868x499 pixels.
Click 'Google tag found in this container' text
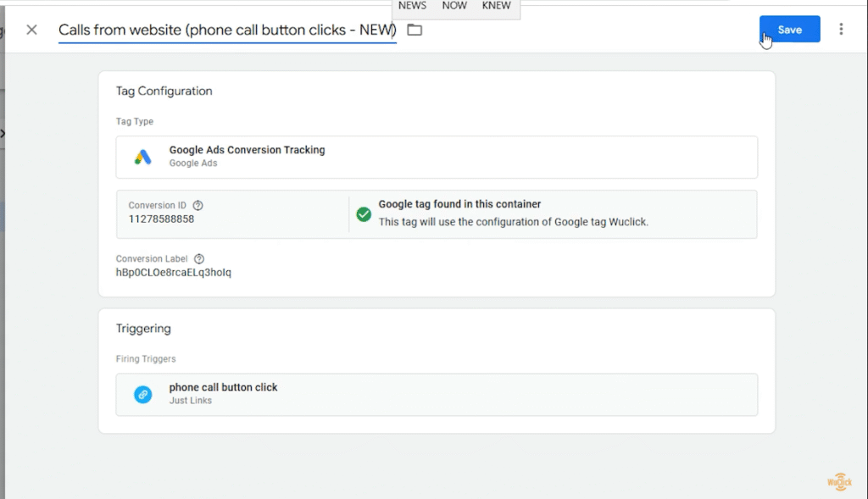[459, 204]
